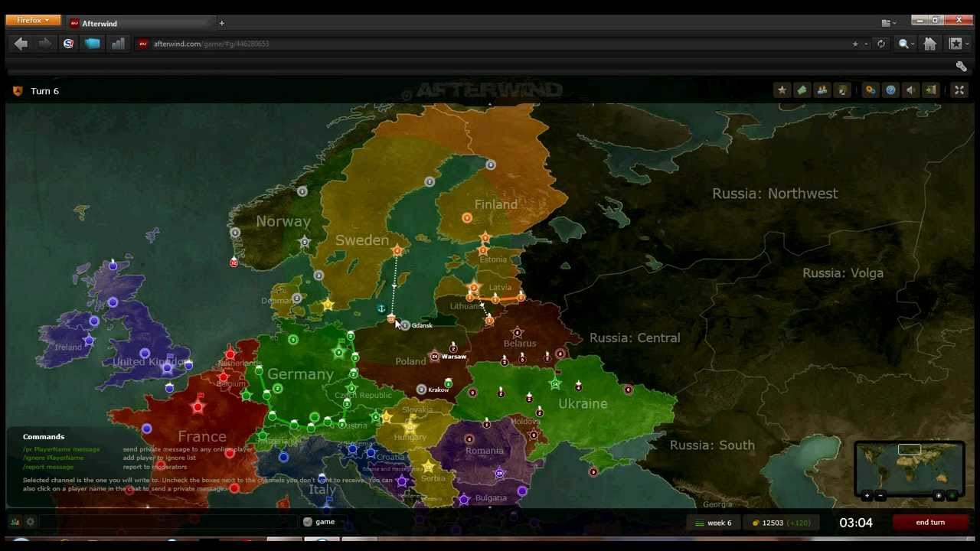Click the Firefox menu button
The image size is (980, 551).
click(33, 20)
